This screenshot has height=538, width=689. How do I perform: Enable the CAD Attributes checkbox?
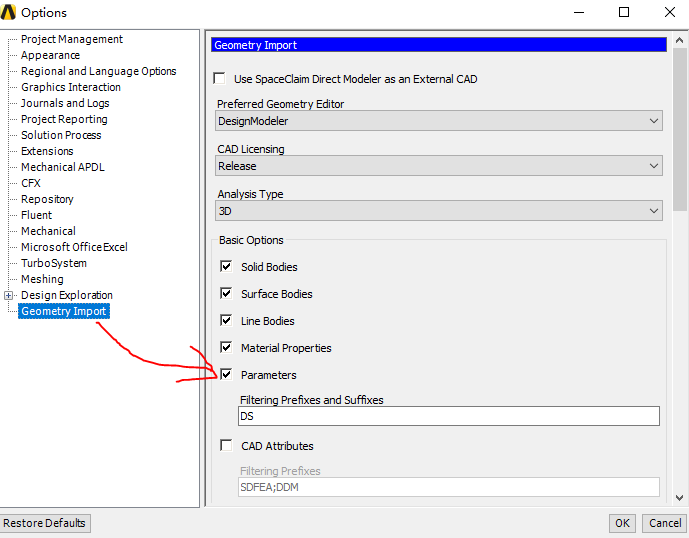click(x=226, y=445)
